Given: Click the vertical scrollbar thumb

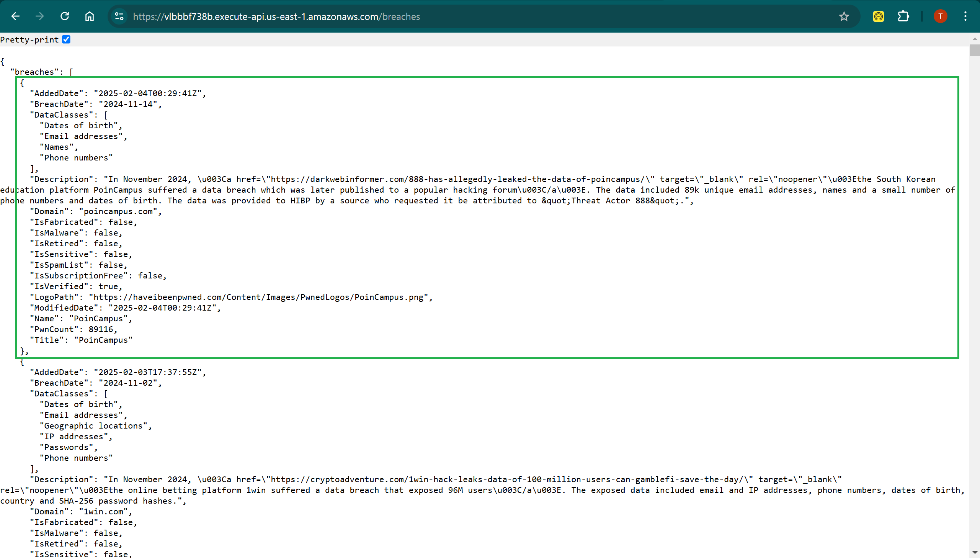Looking at the screenshot, I should [975, 50].
